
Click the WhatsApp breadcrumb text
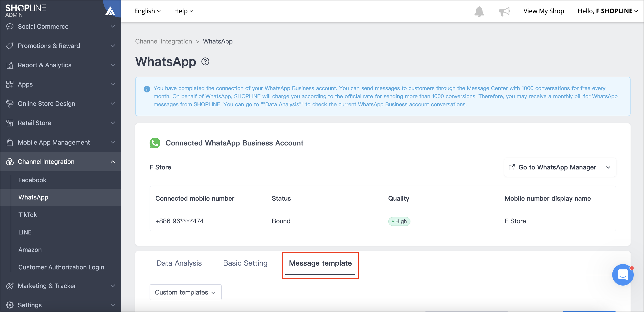tap(217, 41)
